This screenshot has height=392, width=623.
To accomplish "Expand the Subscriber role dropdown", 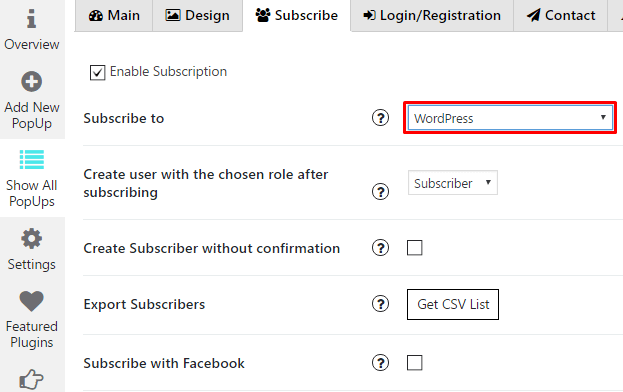I will pyautogui.click(x=453, y=183).
